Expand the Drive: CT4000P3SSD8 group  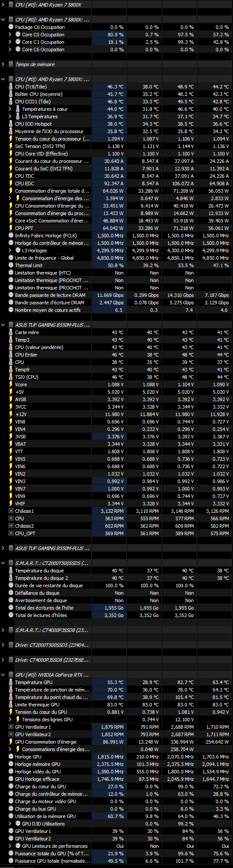pyautogui.click(x=4, y=660)
